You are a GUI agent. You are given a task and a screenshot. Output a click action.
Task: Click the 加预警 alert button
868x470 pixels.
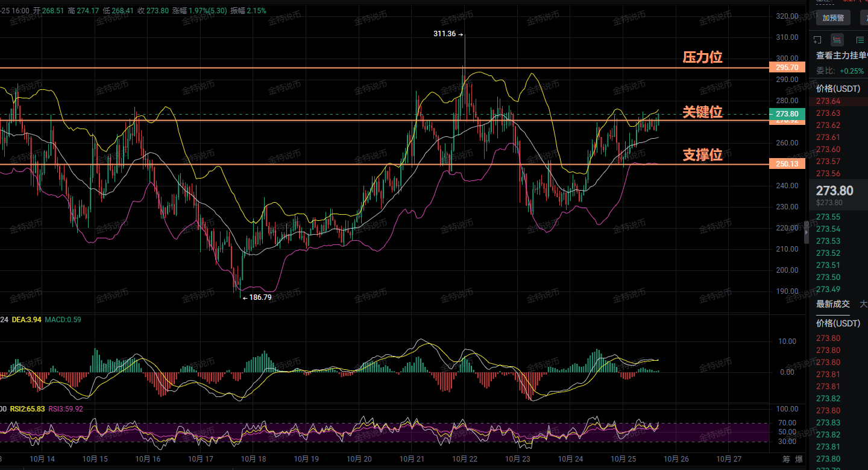833,17
